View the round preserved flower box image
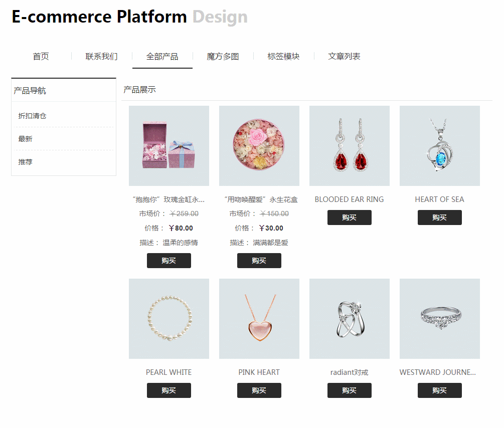 tap(259, 146)
